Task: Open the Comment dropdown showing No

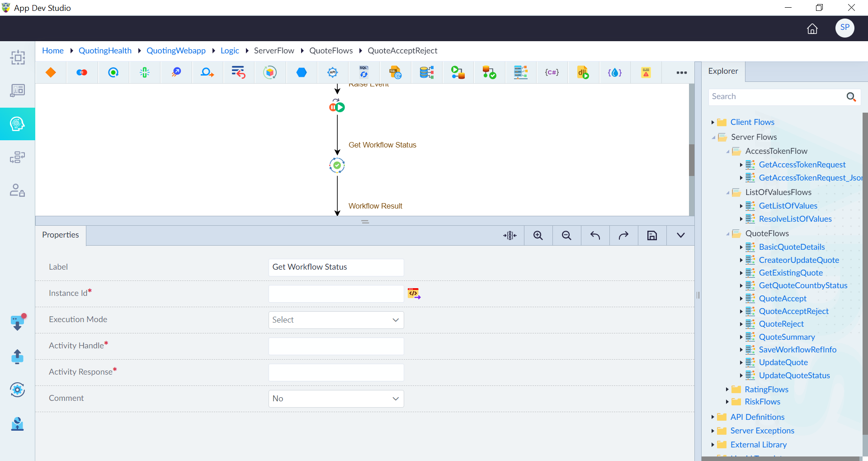Action: pyautogui.click(x=336, y=399)
